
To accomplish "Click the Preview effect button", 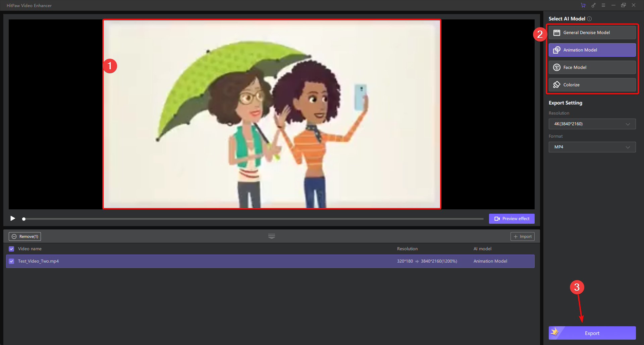I will tap(512, 219).
